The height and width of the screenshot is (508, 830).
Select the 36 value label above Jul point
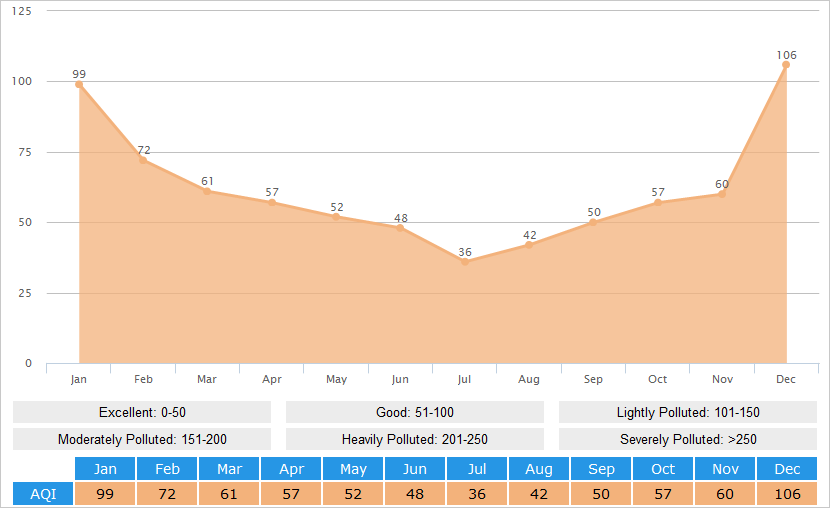pyautogui.click(x=465, y=252)
